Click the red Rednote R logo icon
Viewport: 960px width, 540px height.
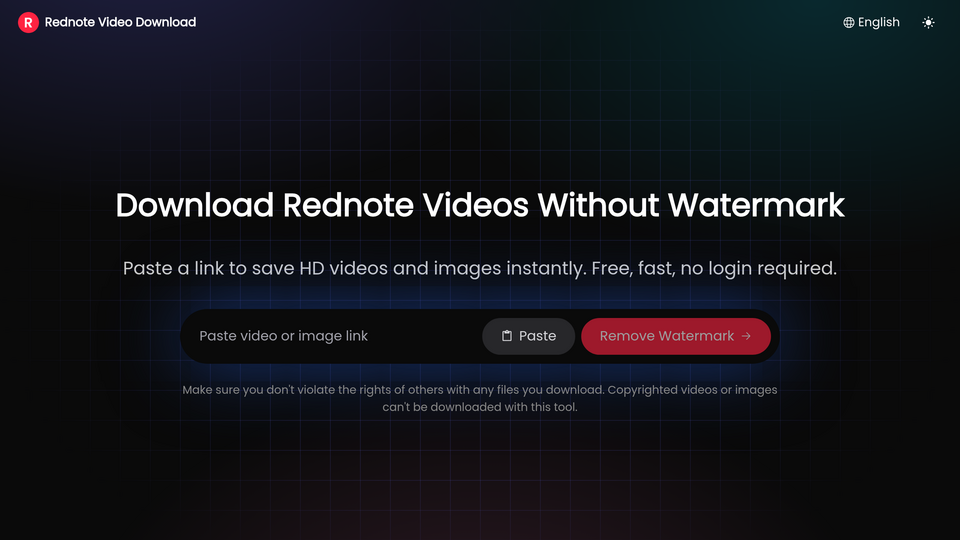28,23
